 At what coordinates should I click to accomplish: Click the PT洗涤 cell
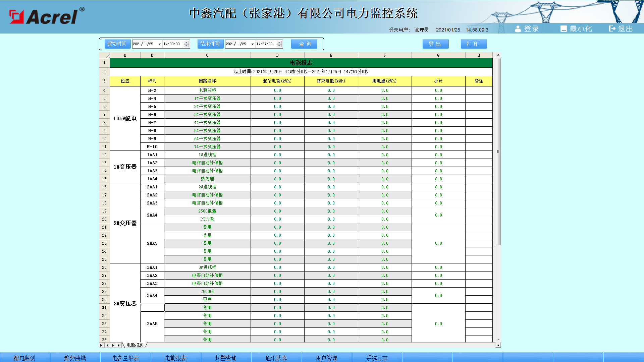coord(207,219)
